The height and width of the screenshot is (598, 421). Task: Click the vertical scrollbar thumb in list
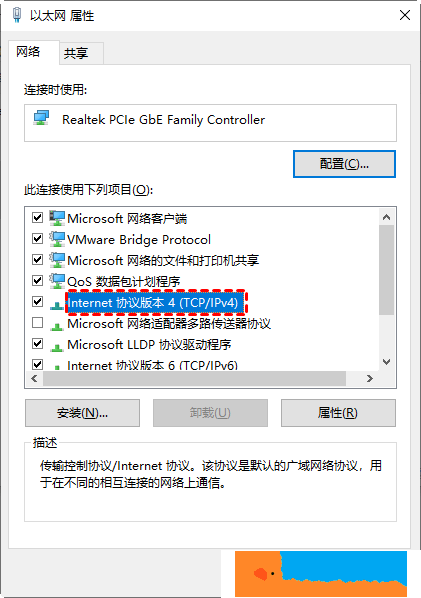click(386, 270)
